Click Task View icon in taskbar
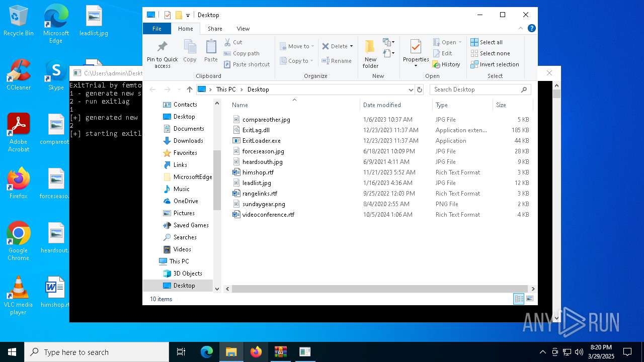644x362 pixels. click(181, 352)
